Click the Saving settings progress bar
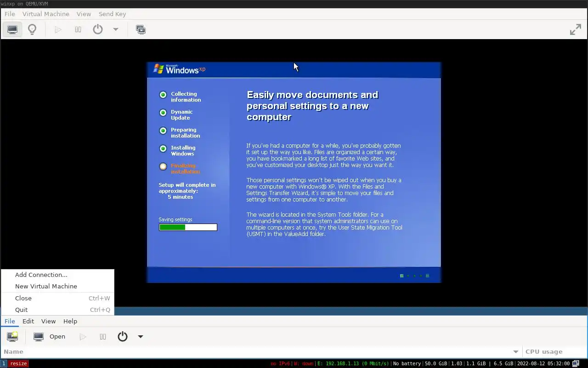 pyautogui.click(x=188, y=227)
